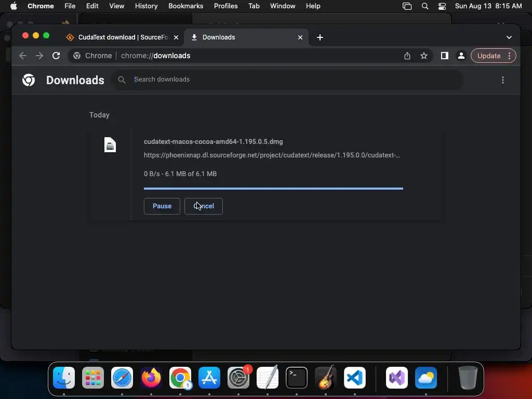
Task: Click the Chrome logo beside Downloads title
Action: pos(29,80)
